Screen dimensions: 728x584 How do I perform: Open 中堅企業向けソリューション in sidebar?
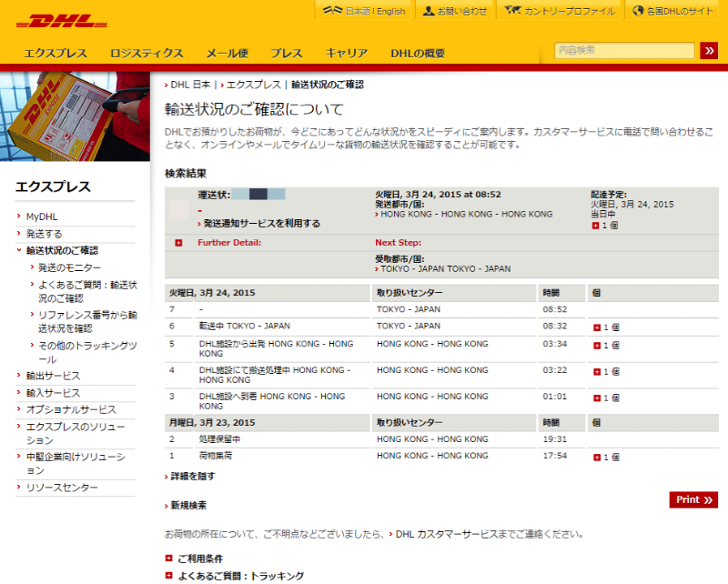click(x=76, y=463)
